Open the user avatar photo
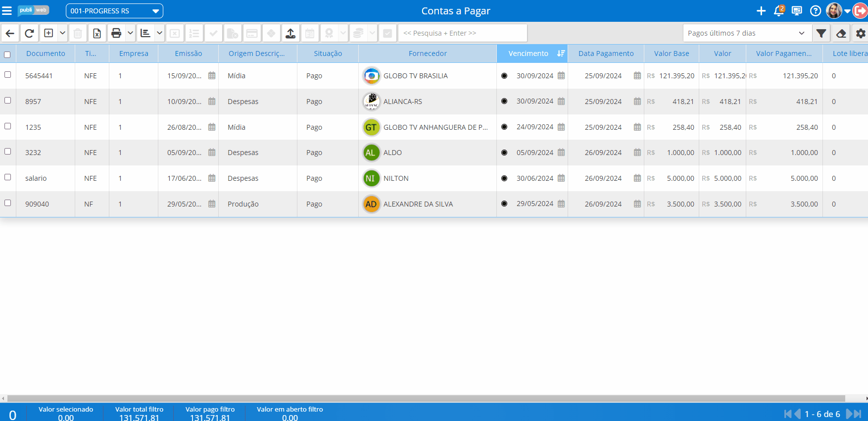 [x=834, y=11]
